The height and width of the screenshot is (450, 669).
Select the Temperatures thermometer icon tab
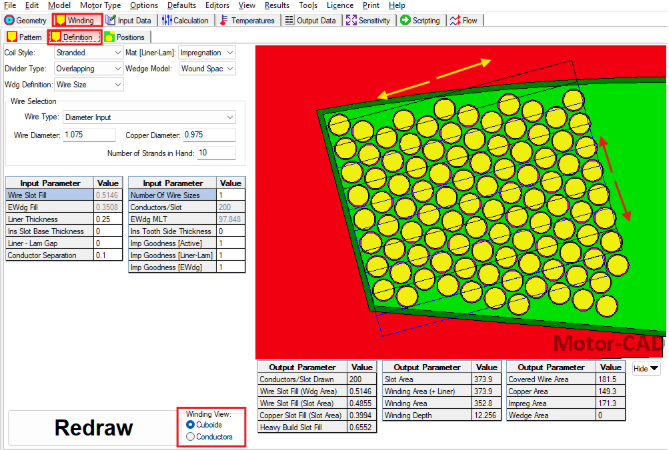pos(224,20)
